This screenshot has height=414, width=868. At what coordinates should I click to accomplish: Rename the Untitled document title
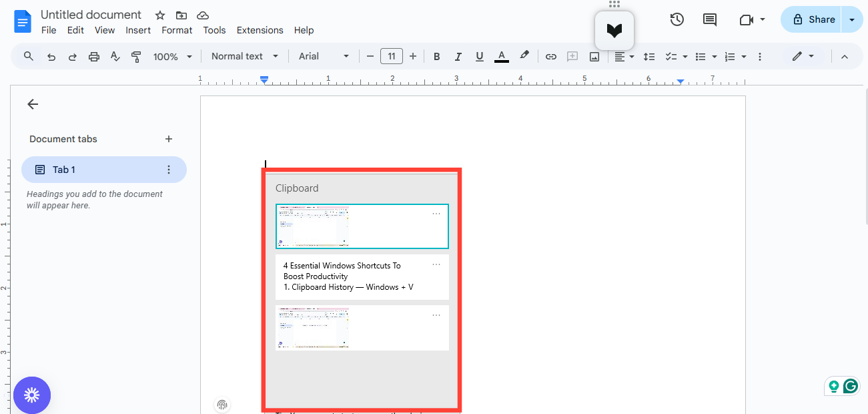point(91,15)
